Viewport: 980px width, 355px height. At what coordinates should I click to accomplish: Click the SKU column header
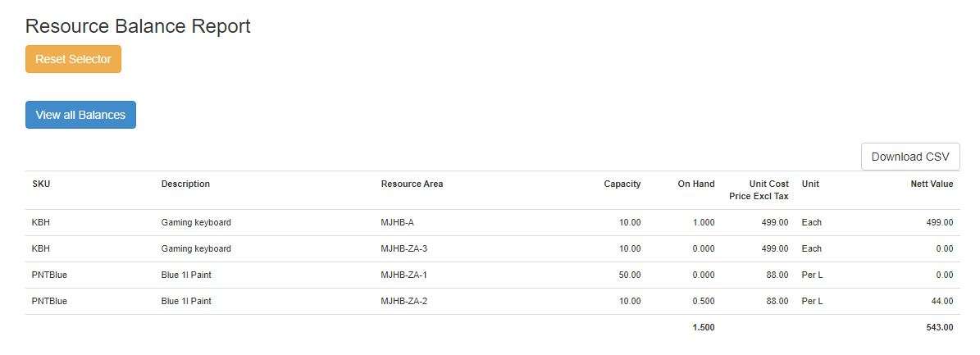coord(41,184)
